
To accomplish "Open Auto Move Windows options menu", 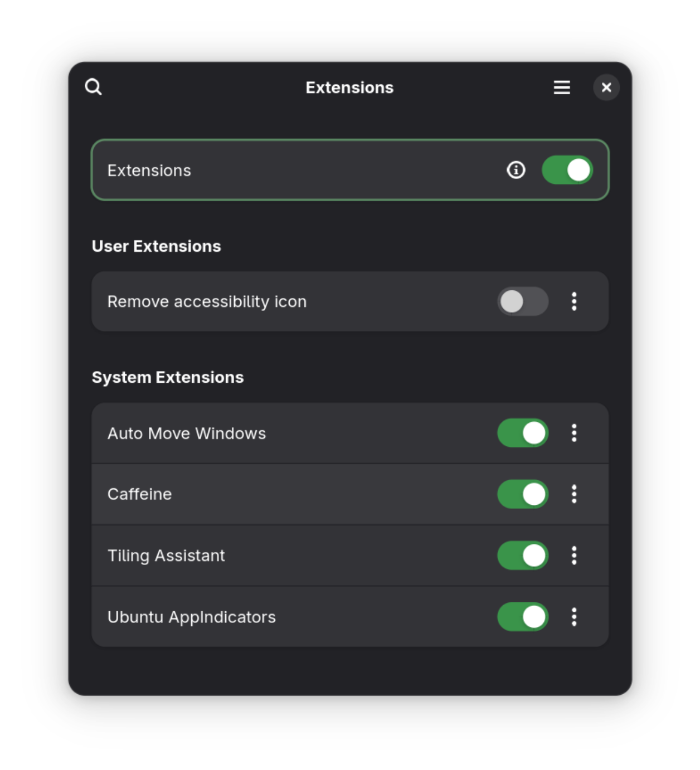I will click(x=573, y=433).
